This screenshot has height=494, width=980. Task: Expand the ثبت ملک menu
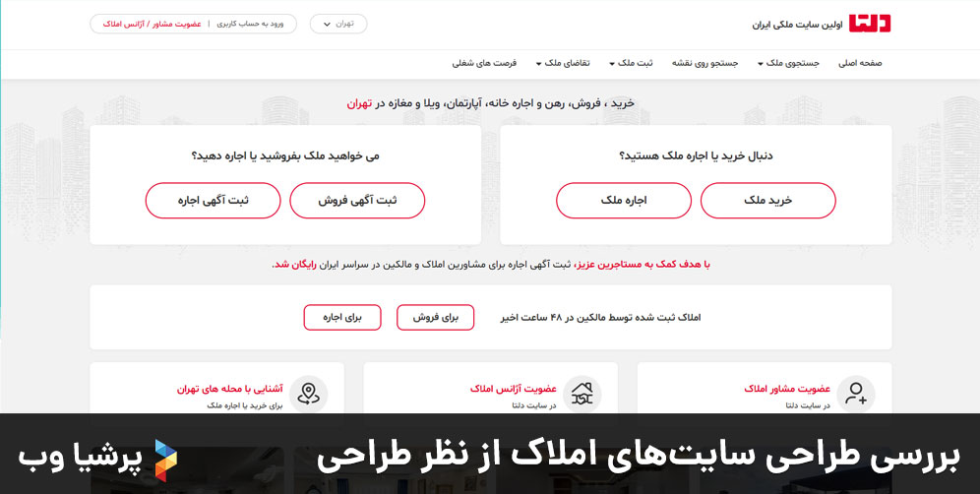pyautogui.click(x=631, y=63)
